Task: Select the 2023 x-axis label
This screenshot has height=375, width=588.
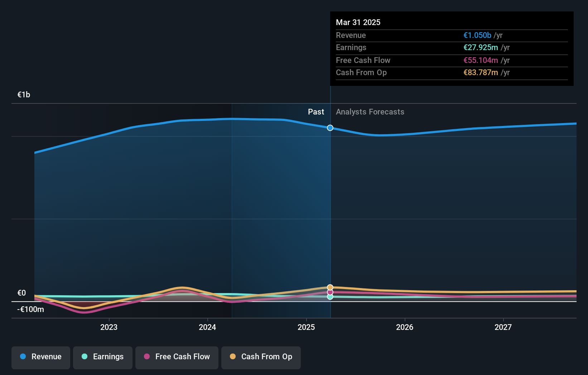Action: point(109,327)
